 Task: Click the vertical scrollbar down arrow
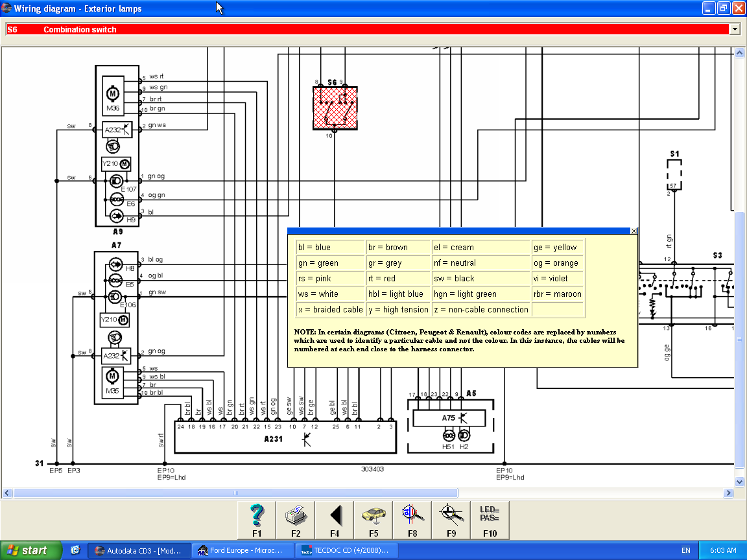click(740, 482)
